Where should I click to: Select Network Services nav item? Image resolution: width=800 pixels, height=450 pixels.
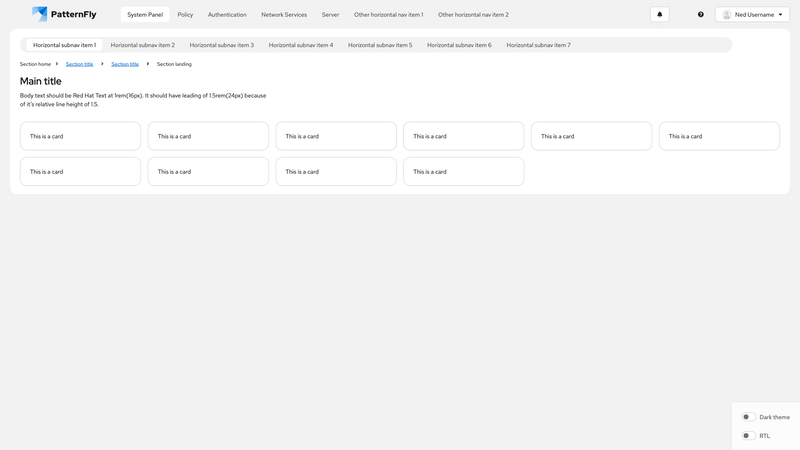[284, 14]
